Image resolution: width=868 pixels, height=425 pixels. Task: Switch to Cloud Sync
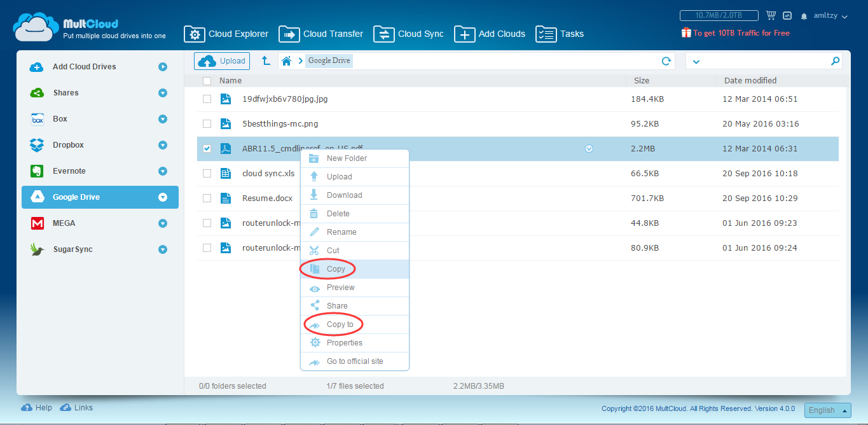[409, 34]
